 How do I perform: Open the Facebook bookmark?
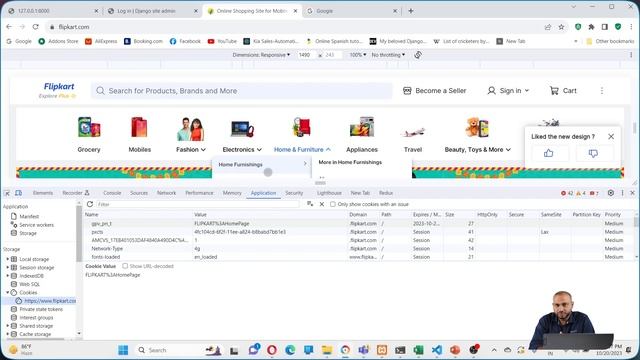(x=185, y=41)
